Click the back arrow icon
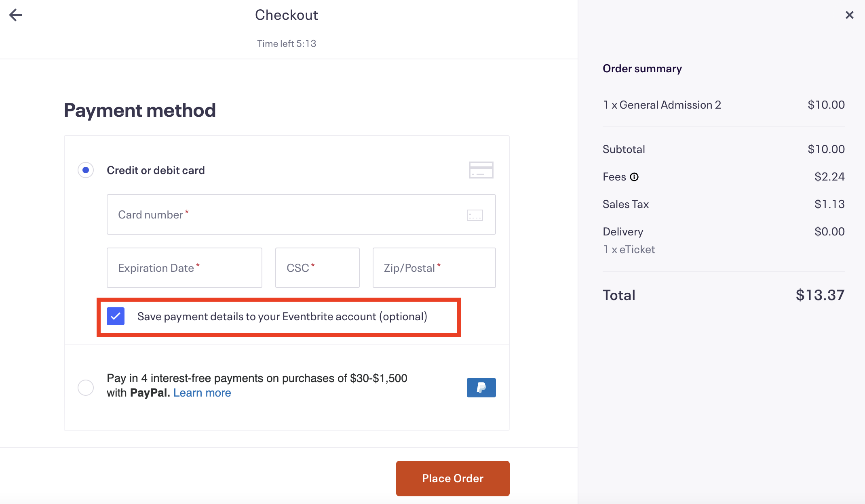 15,15
